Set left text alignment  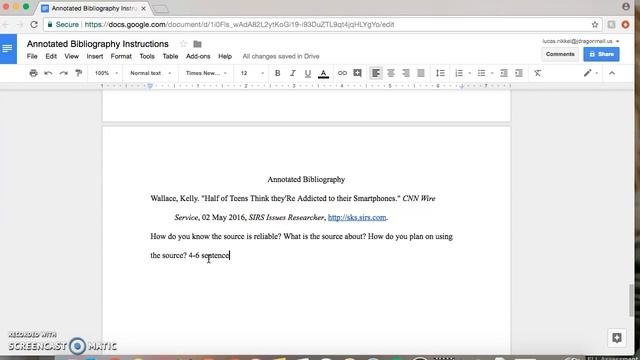click(376, 73)
